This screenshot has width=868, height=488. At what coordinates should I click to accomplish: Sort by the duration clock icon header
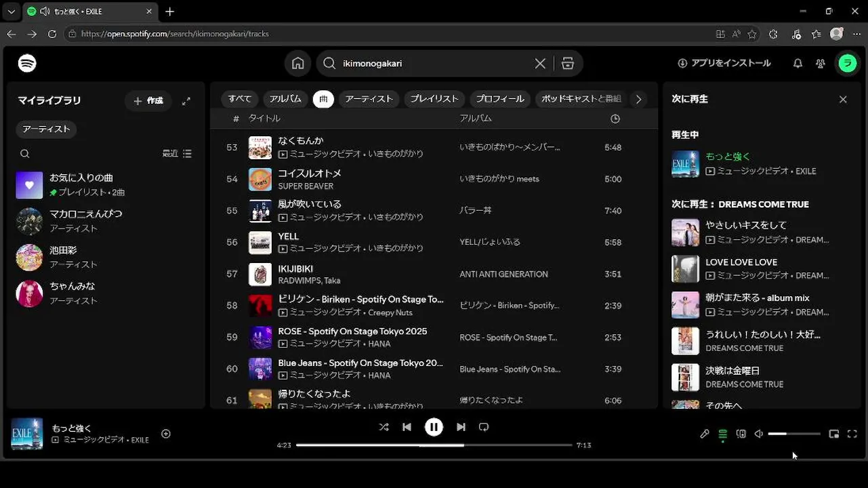click(x=615, y=119)
